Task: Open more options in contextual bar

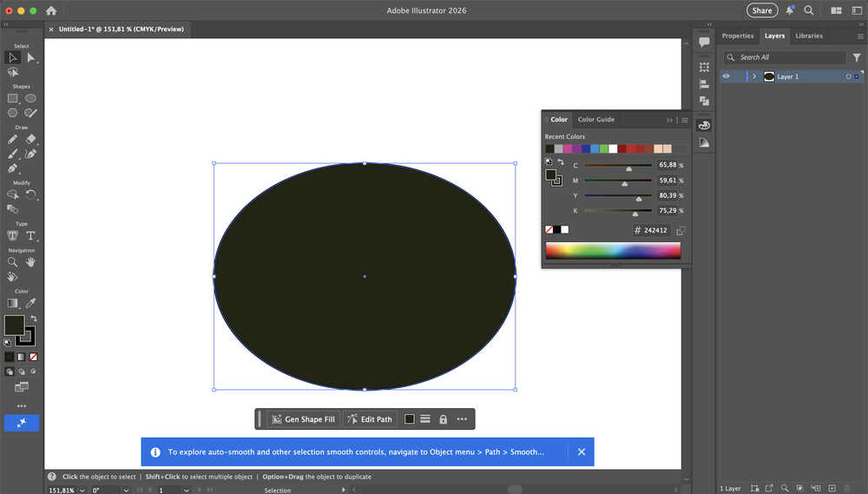Action: pos(462,419)
